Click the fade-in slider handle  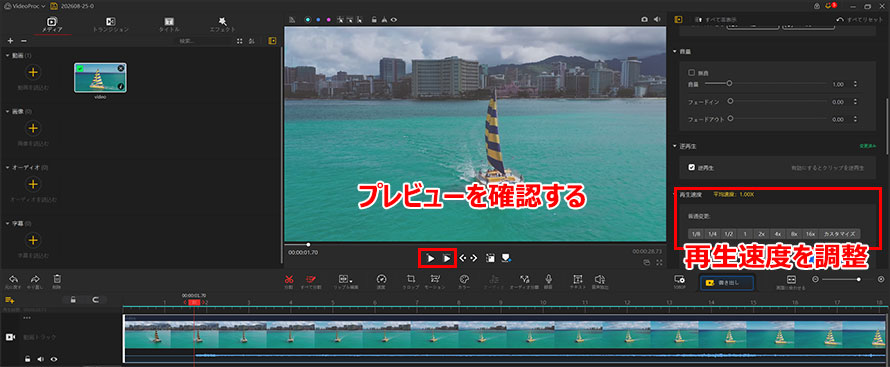click(x=730, y=101)
